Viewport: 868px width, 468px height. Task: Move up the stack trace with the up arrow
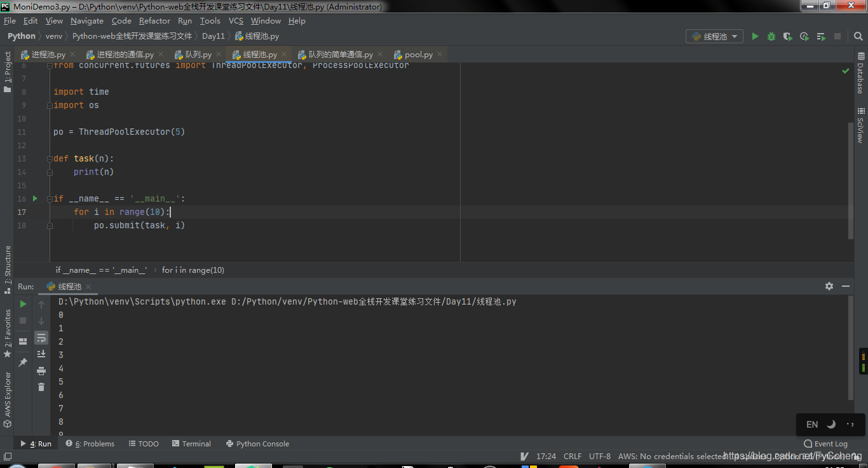pos(41,304)
